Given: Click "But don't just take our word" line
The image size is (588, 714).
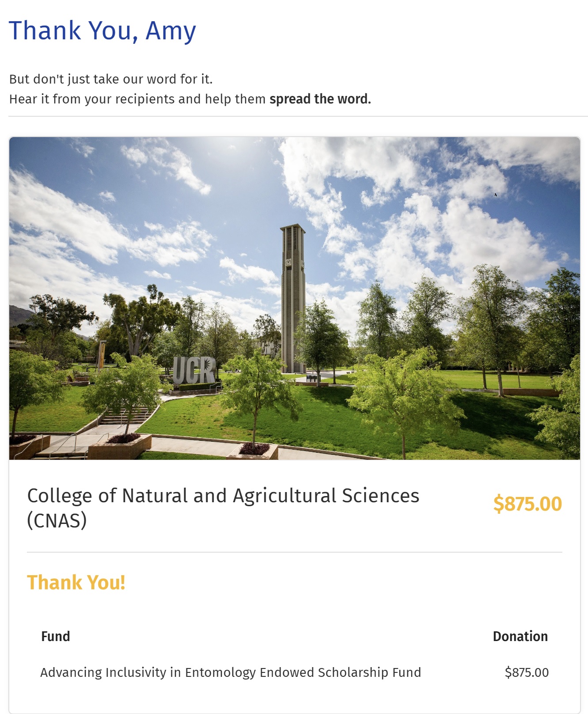Looking at the screenshot, I should coord(111,79).
